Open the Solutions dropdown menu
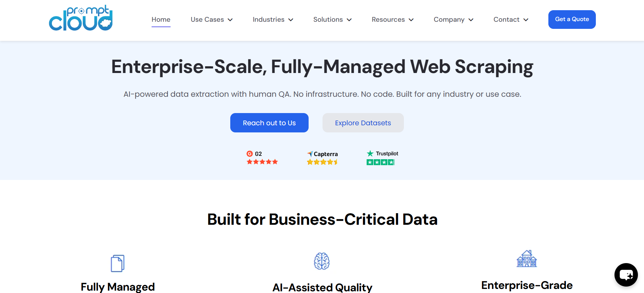 click(x=332, y=20)
